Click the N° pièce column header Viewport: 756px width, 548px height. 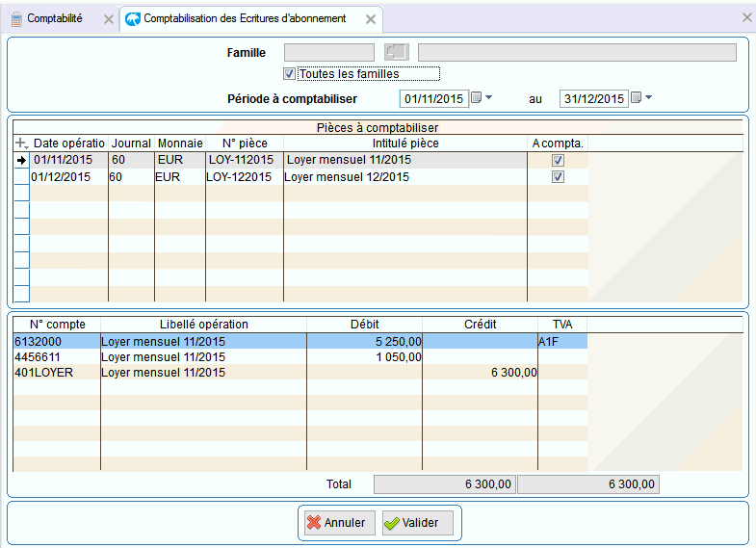(x=245, y=144)
